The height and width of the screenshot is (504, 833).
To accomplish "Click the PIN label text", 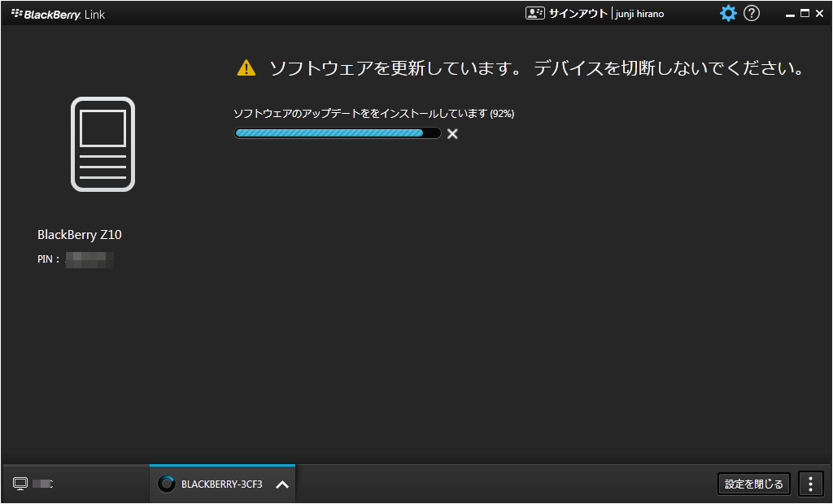I will pyautogui.click(x=48, y=259).
